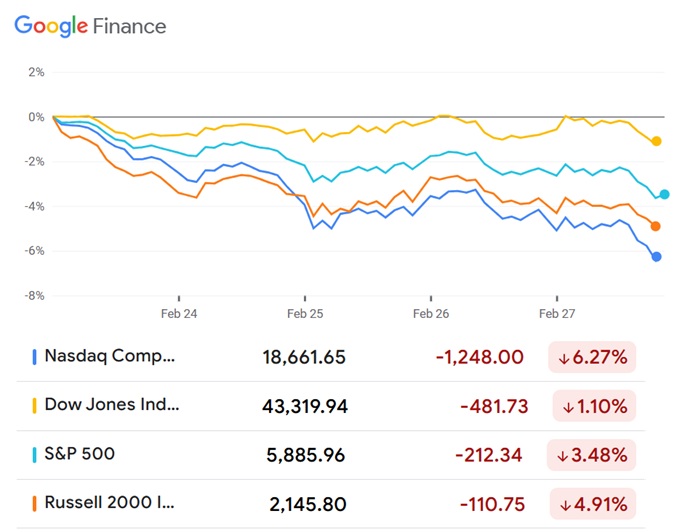Click the Dow Jones yellow endpoint dot
690x532 pixels.
tap(657, 141)
